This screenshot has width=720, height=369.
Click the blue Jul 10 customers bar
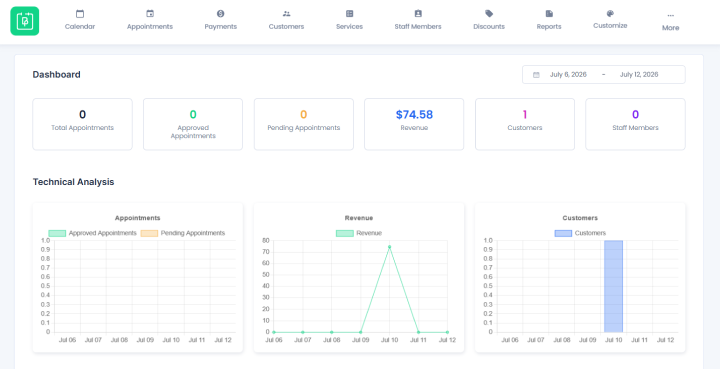click(x=613, y=286)
